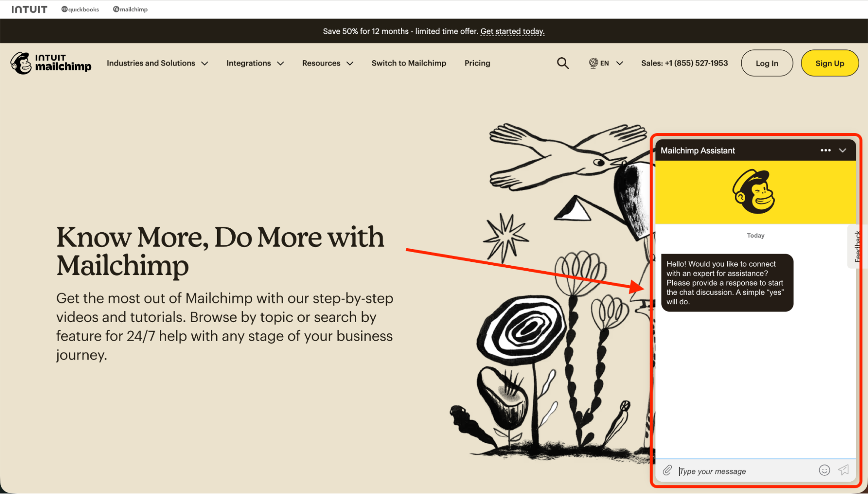Click the Intuit logo at top left
This screenshot has height=494, width=868.
pos(29,9)
